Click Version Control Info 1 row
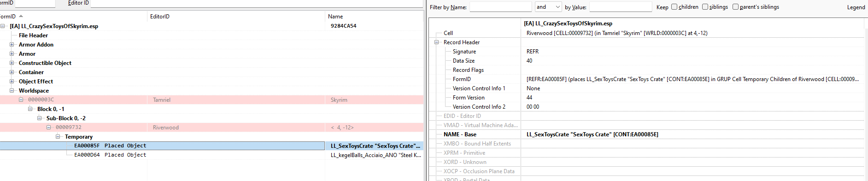This screenshot has width=868, height=181. tap(647, 88)
